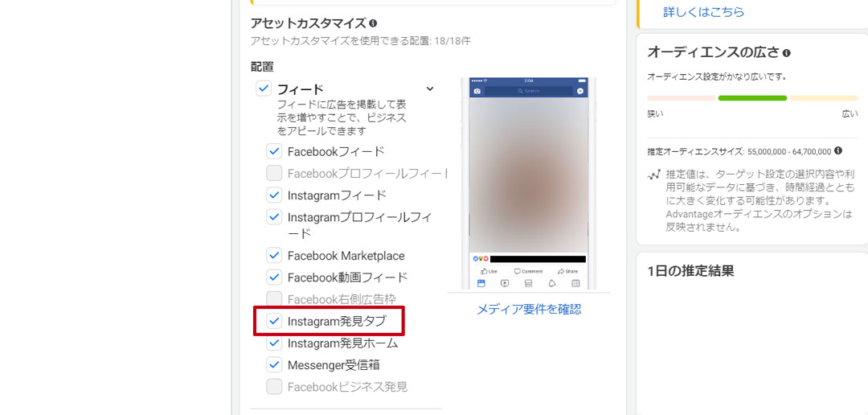Uncheck the フィード placement checkbox
The width and height of the screenshot is (868, 415).
click(x=264, y=88)
